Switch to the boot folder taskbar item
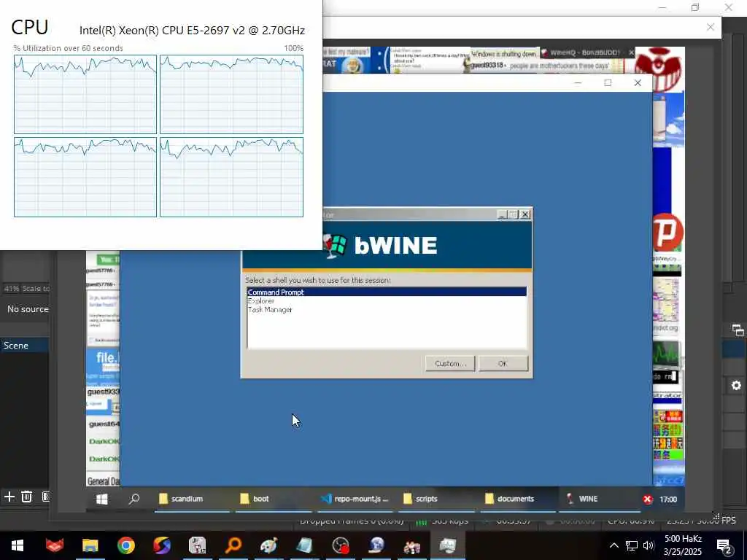Image resolution: width=747 pixels, height=560 pixels. pos(273,499)
